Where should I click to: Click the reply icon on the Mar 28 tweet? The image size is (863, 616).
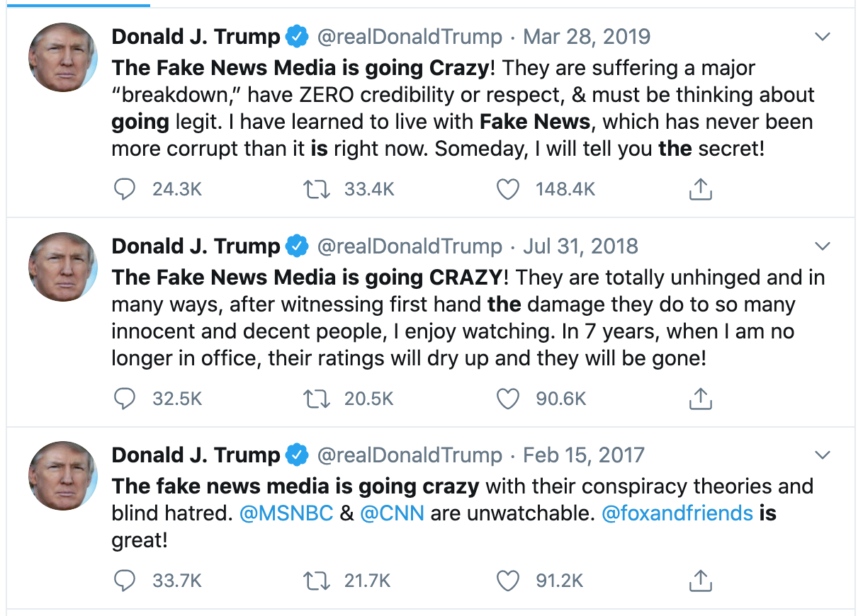(124, 189)
